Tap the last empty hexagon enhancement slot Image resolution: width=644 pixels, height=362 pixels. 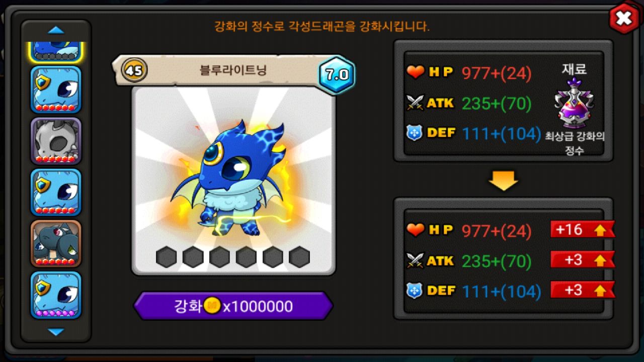299,257
